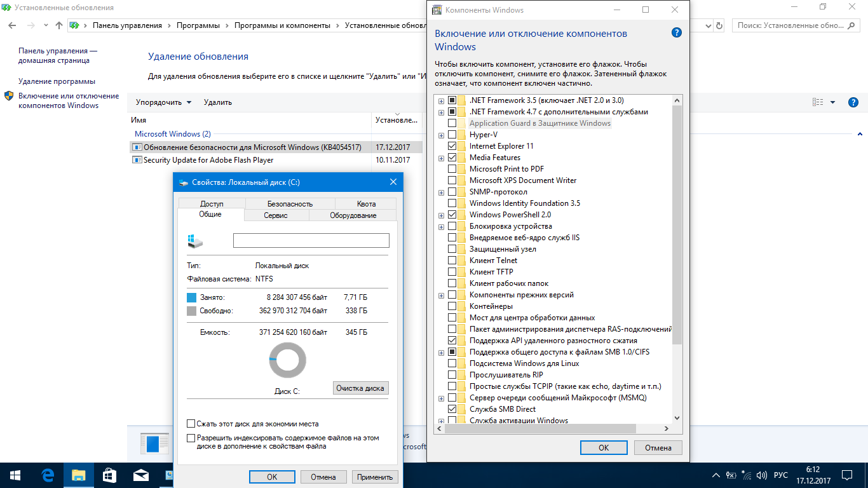Click the up-one-level arrow in Explorer

(x=59, y=25)
